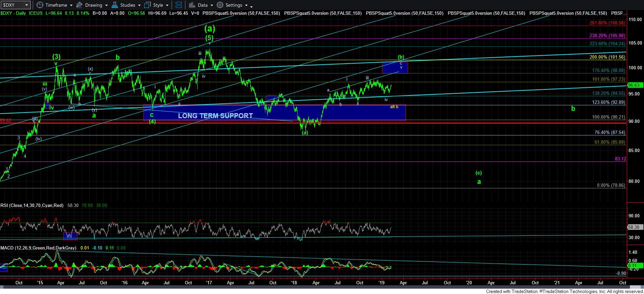Click the Style layers icon
Viewport: 644px width, 294px height.
click(147, 5)
